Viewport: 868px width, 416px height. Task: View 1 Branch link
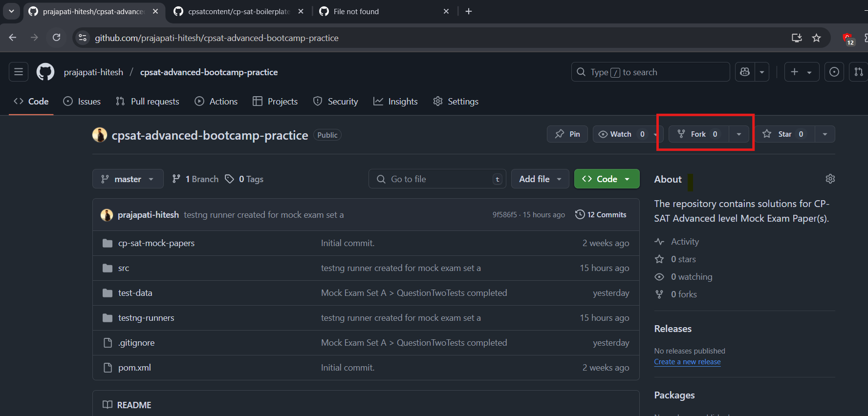[x=195, y=179]
